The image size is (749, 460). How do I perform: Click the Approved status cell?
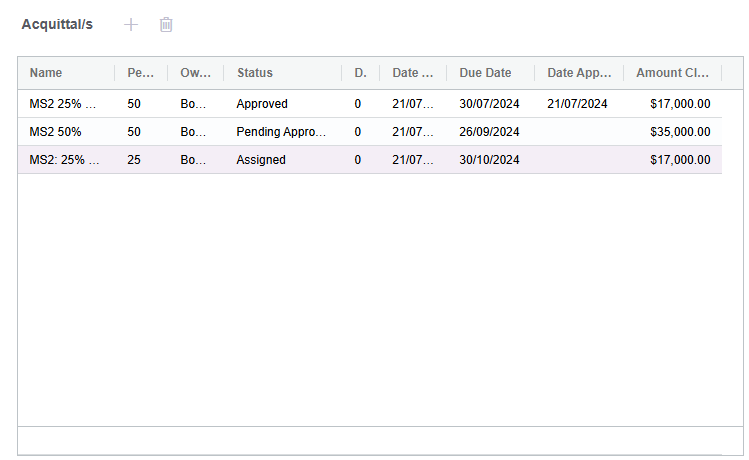(x=262, y=104)
